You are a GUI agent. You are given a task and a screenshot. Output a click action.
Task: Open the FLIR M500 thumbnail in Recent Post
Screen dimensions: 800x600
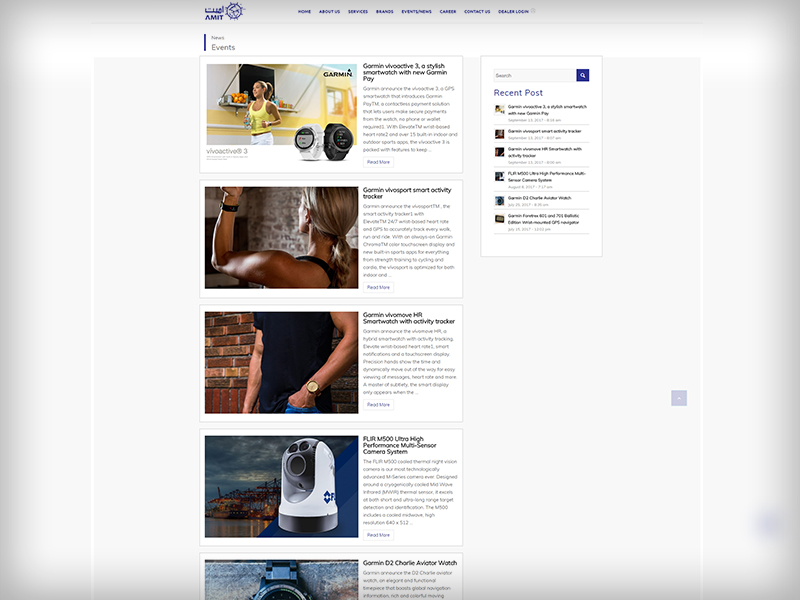pos(499,176)
